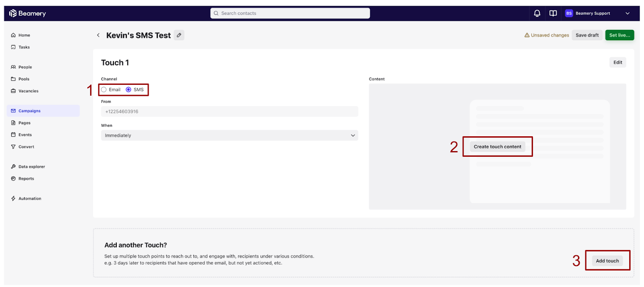Open the Set live options button

(619, 35)
